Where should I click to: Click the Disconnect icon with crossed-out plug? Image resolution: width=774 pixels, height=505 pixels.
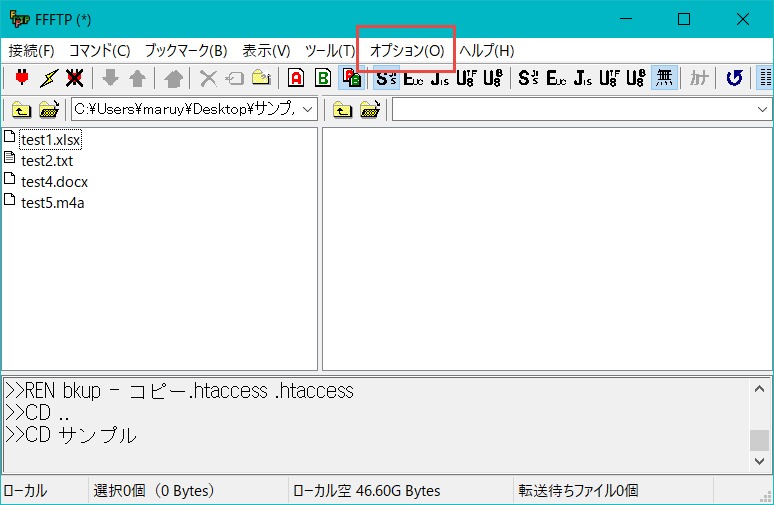[73, 78]
